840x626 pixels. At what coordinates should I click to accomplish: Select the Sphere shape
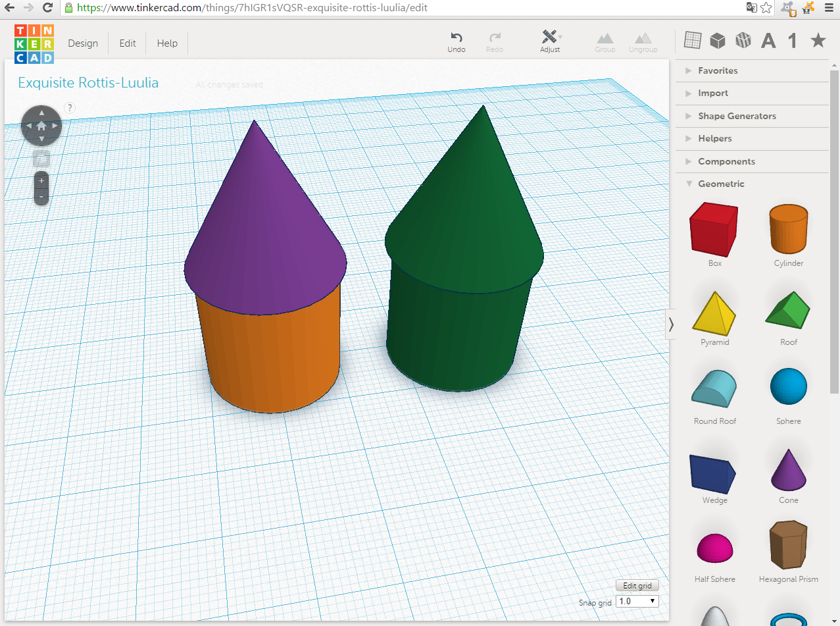(787, 387)
